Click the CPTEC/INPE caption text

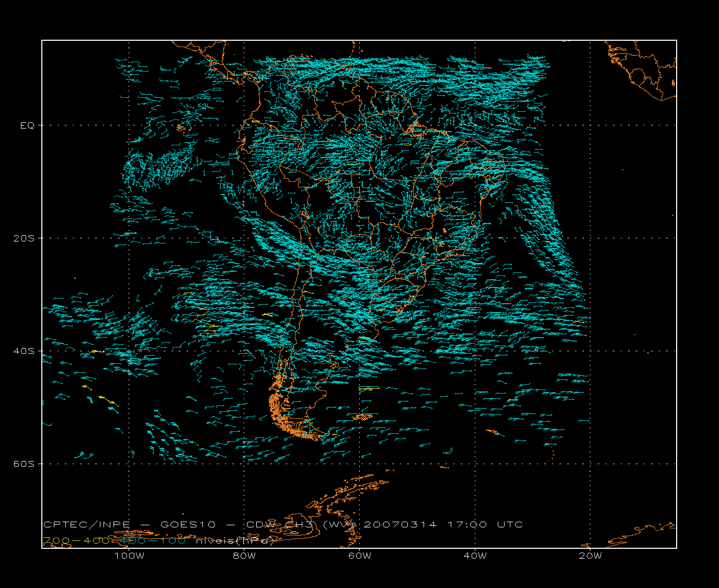pyautogui.click(x=87, y=525)
